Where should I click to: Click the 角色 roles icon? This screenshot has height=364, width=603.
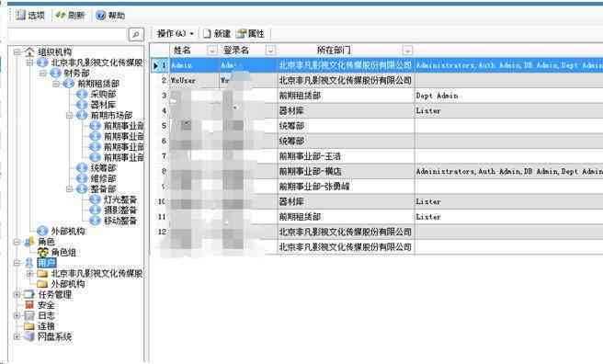click(x=29, y=242)
